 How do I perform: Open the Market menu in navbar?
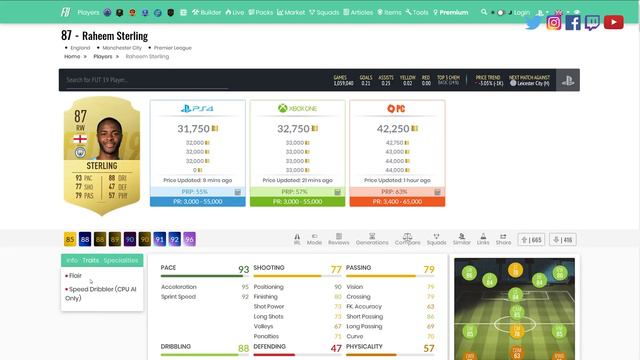[291, 13]
